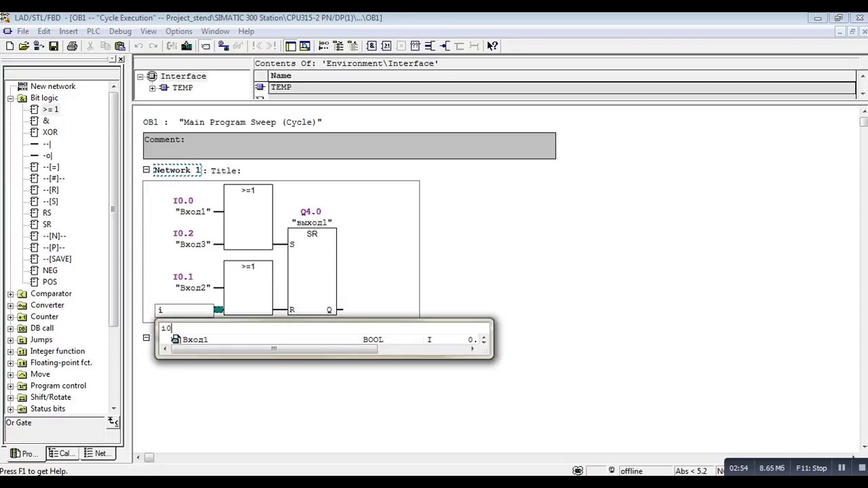Viewport: 868px width, 488px height.
Task: Click the Download to PLC toolbar icon
Action: [x=186, y=46]
